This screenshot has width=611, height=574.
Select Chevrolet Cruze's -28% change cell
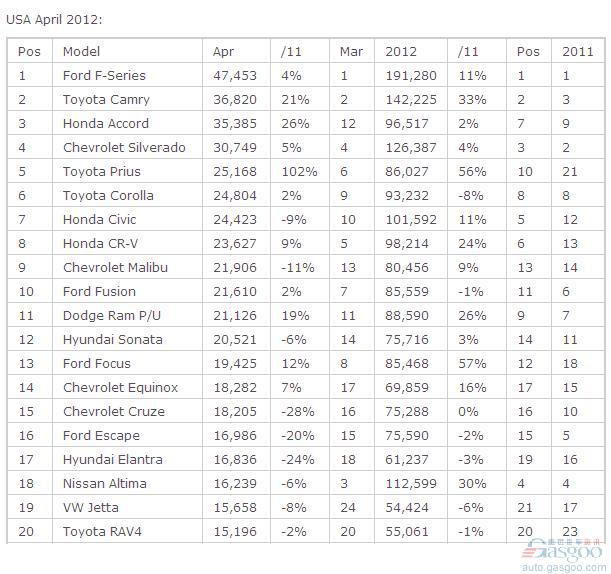[x=297, y=412]
